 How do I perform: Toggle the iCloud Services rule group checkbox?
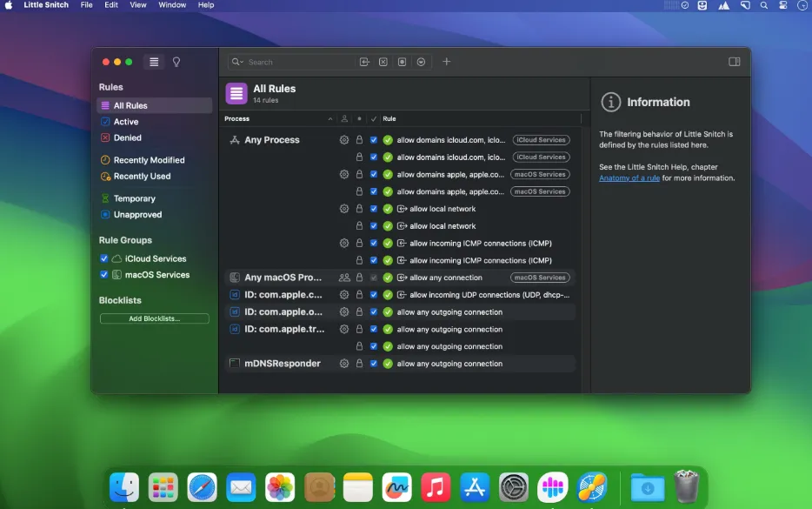click(x=104, y=258)
